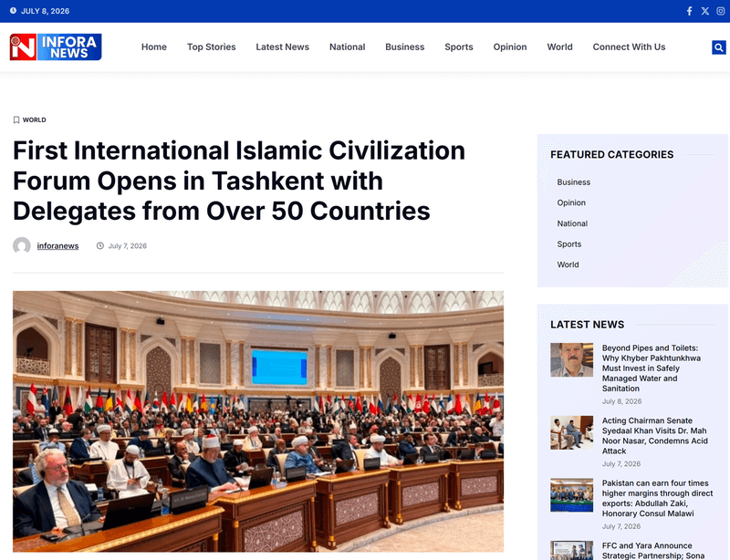730x560 pixels.
Task: Click thumbnail of Beyond Pipes and Toilets story
Action: pos(572,360)
